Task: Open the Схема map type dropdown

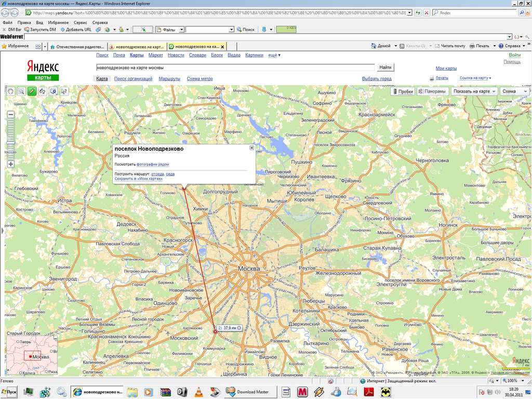Action: [x=515, y=91]
